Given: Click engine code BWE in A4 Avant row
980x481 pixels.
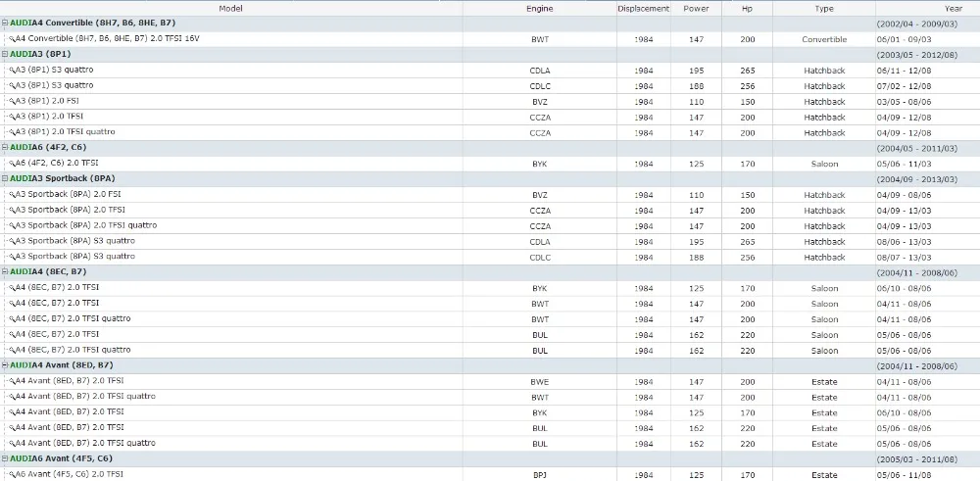Looking at the screenshot, I should (x=539, y=382).
